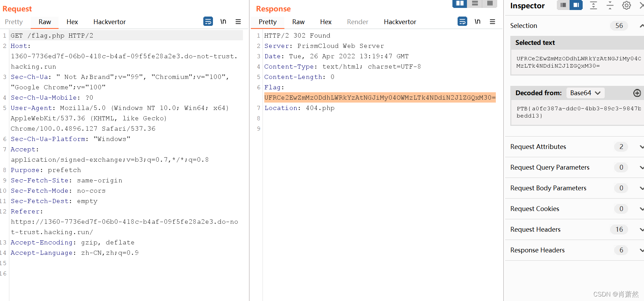Click the Request Headers count badge 16
This screenshot has width=644, height=301.
(619, 229)
